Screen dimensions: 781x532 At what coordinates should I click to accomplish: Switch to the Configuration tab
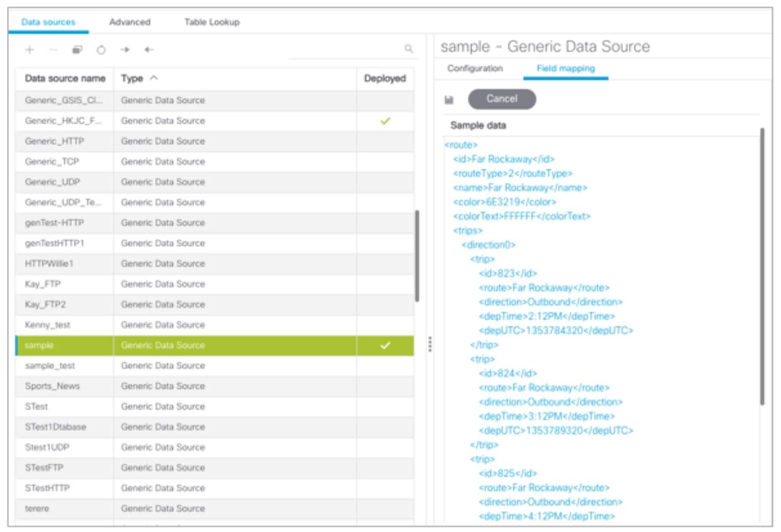474,68
